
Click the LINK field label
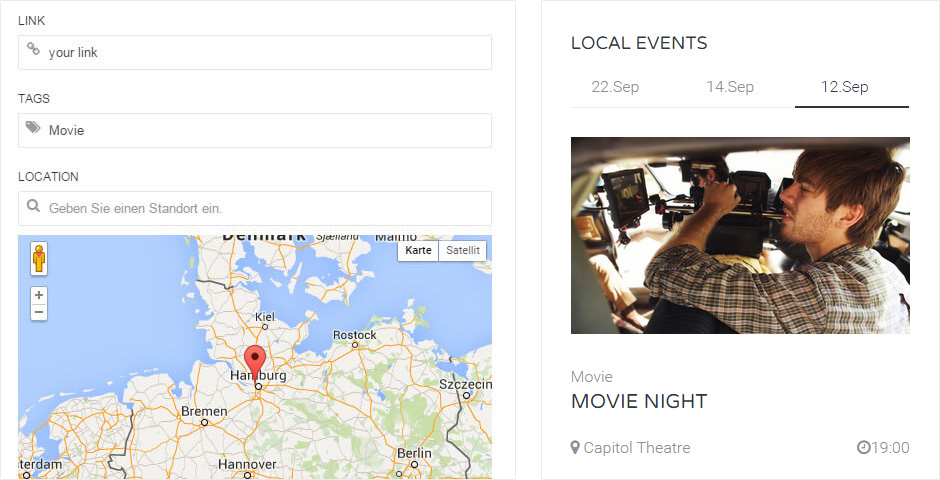click(x=31, y=20)
